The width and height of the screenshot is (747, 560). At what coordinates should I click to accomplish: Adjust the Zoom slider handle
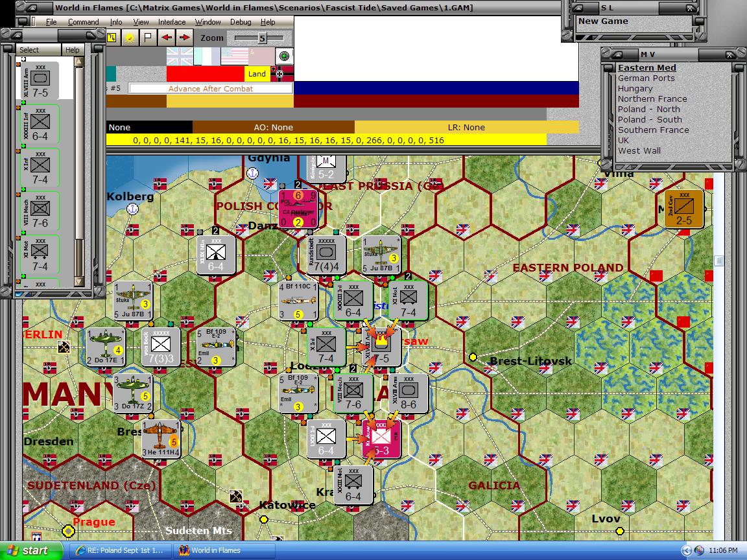[x=262, y=38]
